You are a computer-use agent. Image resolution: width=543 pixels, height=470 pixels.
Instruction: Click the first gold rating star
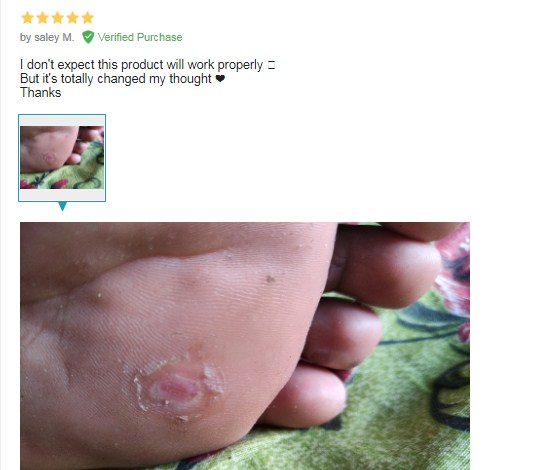pos(27,18)
